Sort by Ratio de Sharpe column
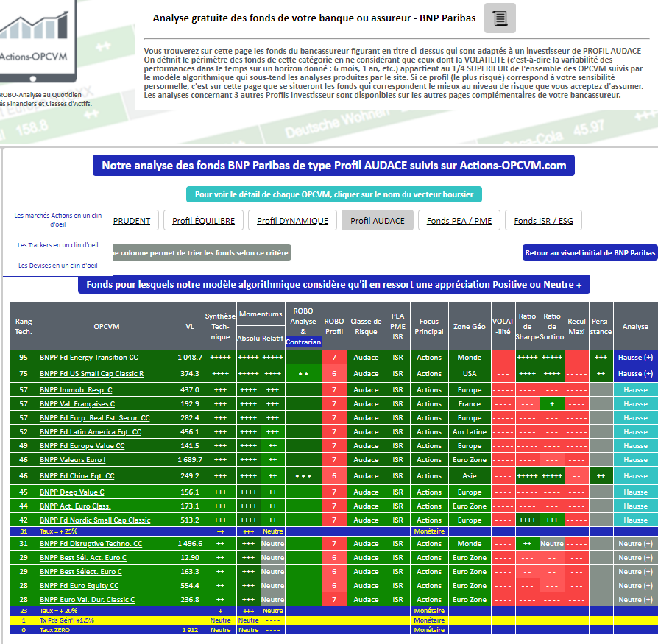The image size is (658, 644). pos(528,326)
